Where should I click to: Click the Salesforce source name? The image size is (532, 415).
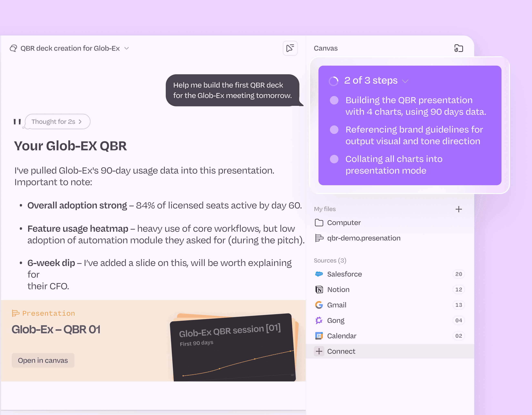tap(344, 274)
